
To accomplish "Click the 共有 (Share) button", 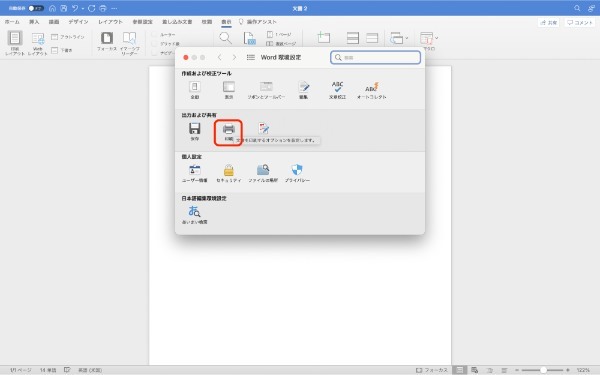I will 548,23.
